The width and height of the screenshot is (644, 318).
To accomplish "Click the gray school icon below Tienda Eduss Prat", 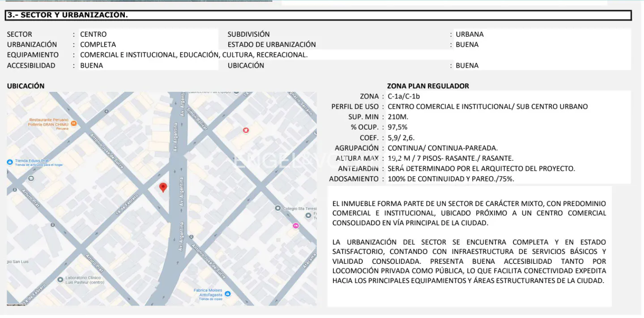I will [x=31, y=178].
